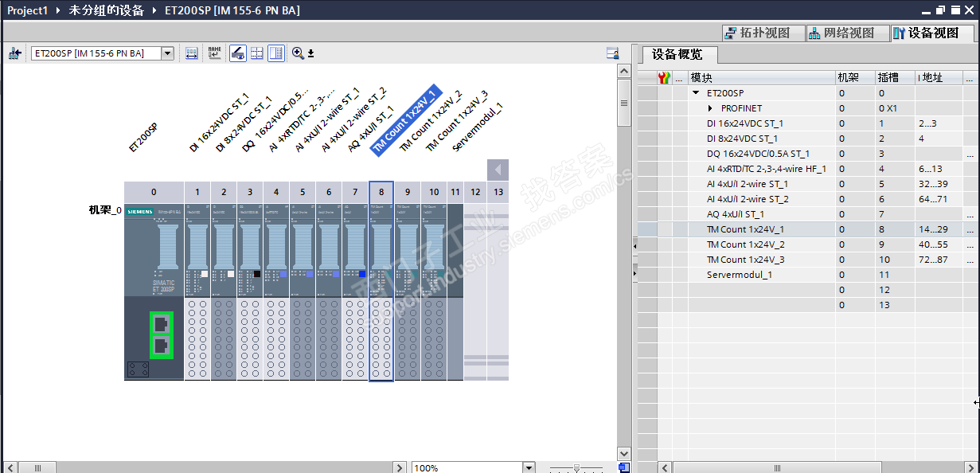Toggle the rack column view icon
The image size is (980, 473).
276,53
